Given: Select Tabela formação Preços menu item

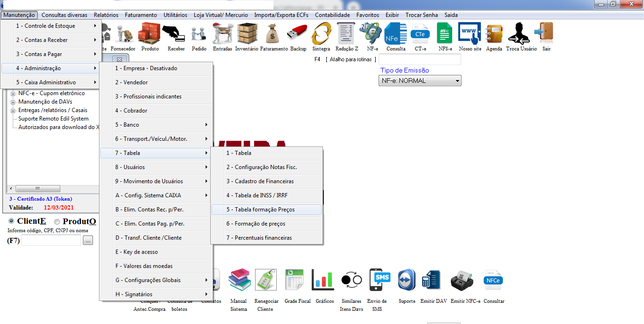Looking at the screenshot, I should click(266, 210).
